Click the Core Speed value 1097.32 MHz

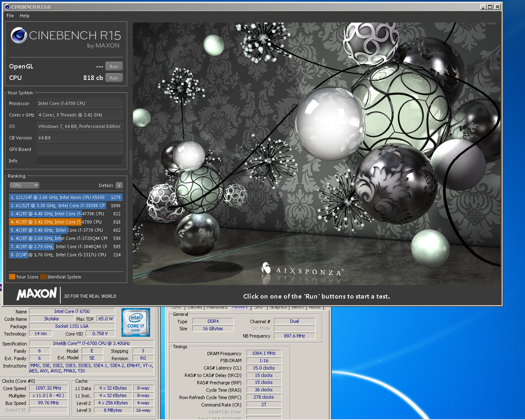[x=48, y=388]
